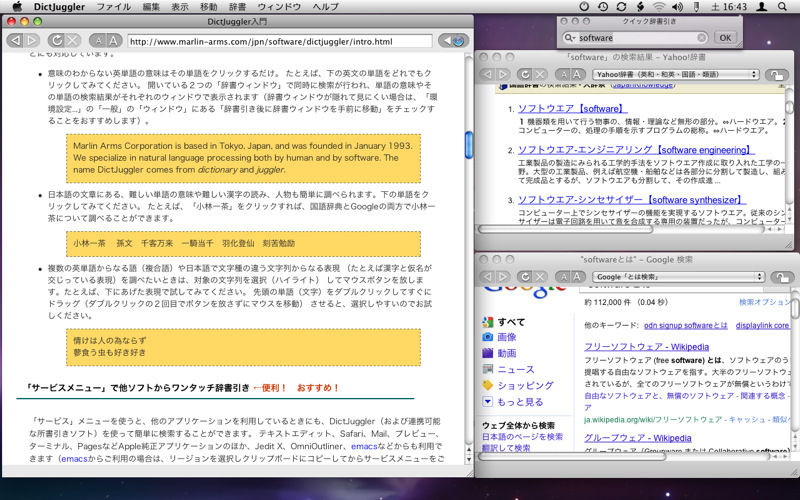Click 小林一茶 in the yellow sample box
Image resolution: width=800 pixels, height=500 pixels.
(89, 243)
